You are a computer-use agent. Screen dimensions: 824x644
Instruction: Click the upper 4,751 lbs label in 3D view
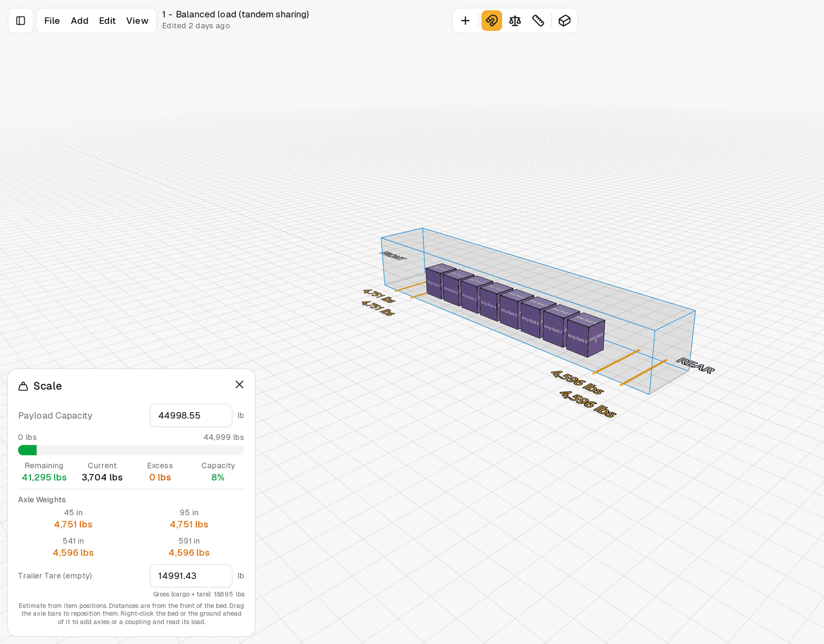pos(379,296)
